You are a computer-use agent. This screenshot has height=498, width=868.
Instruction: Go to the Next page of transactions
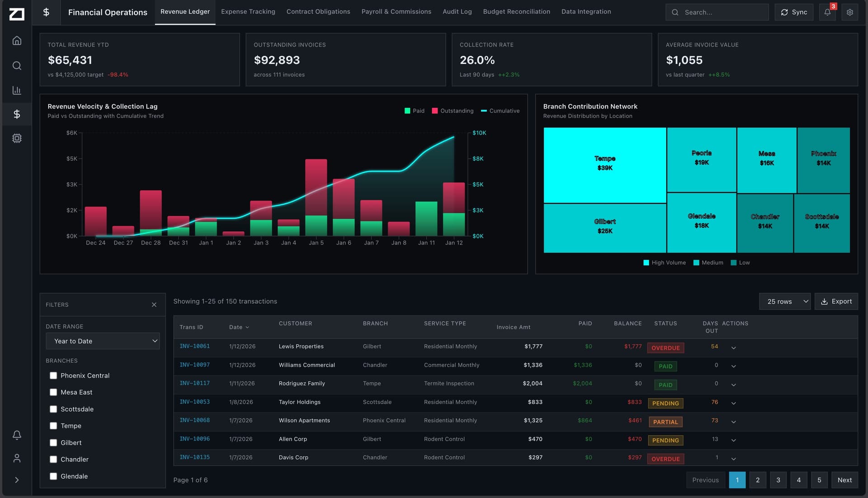[844, 480]
